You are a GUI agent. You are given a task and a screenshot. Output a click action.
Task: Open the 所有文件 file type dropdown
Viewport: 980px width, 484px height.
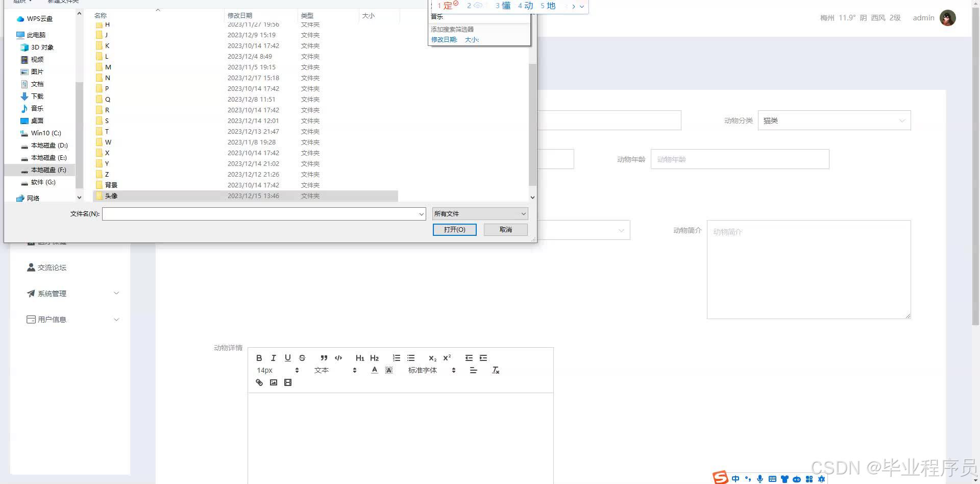(480, 214)
